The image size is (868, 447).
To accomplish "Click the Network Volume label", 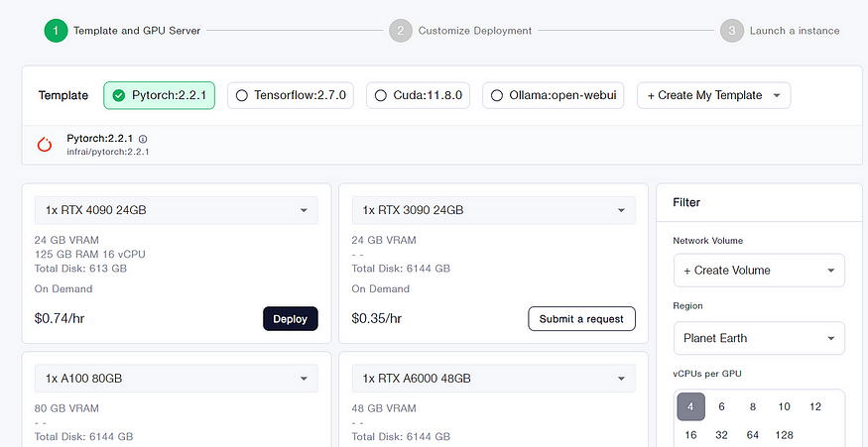I will 707,241.
